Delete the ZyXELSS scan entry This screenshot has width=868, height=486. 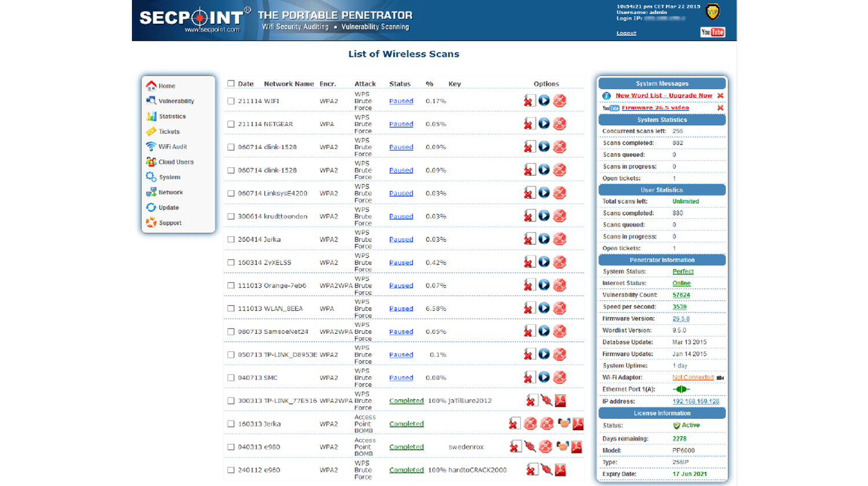point(528,262)
